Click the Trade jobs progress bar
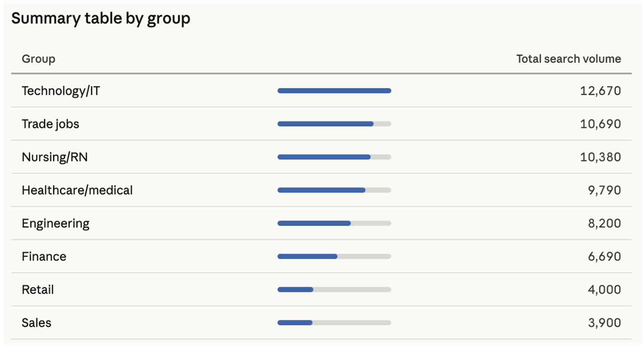This screenshot has height=353, width=644. tap(334, 124)
